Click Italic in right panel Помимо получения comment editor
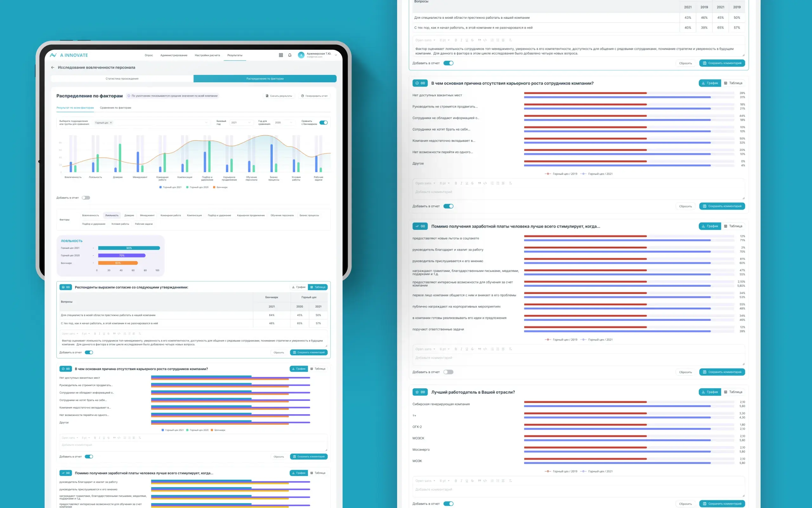 pyautogui.click(x=461, y=349)
